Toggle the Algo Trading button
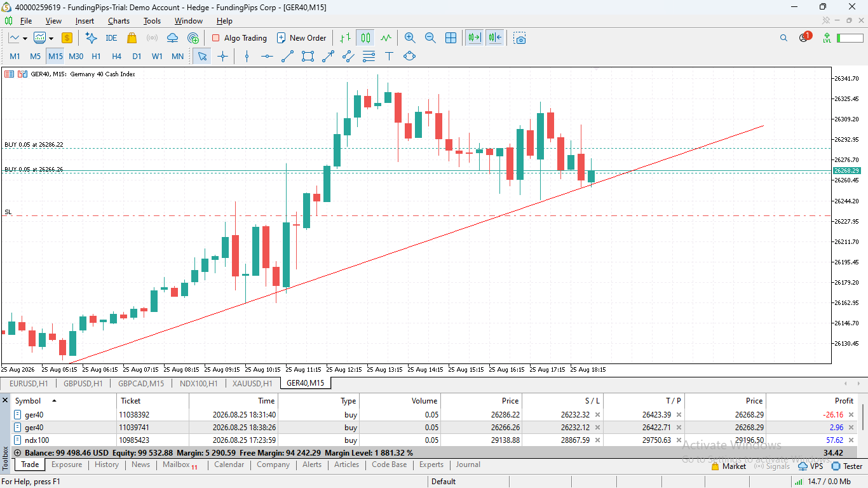The image size is (868, 488). point(239,38)
